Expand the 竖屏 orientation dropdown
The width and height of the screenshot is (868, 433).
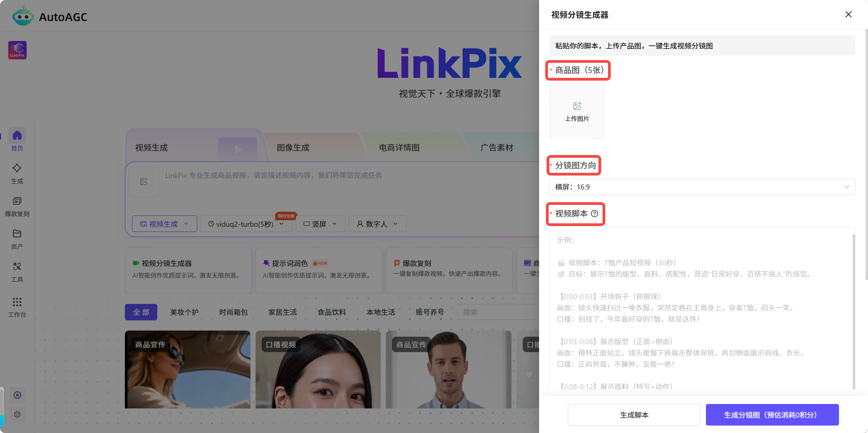tap(320, 224)
